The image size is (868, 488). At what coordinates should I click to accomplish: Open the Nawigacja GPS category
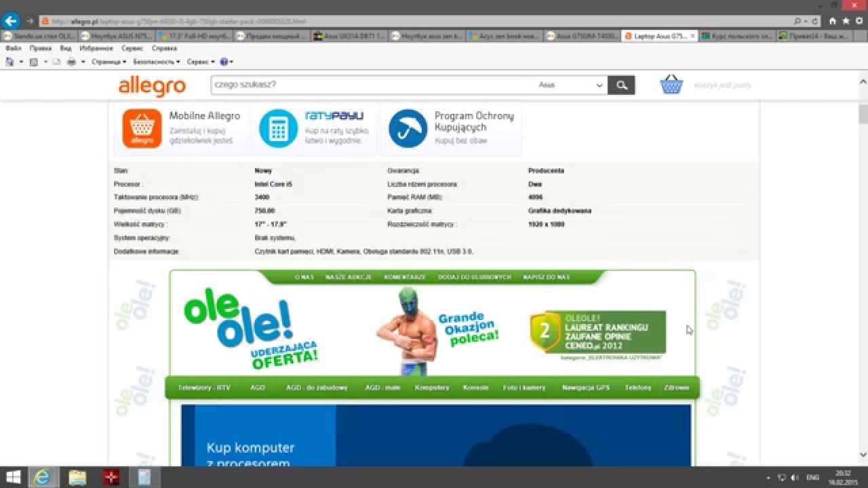click(586, 388)
